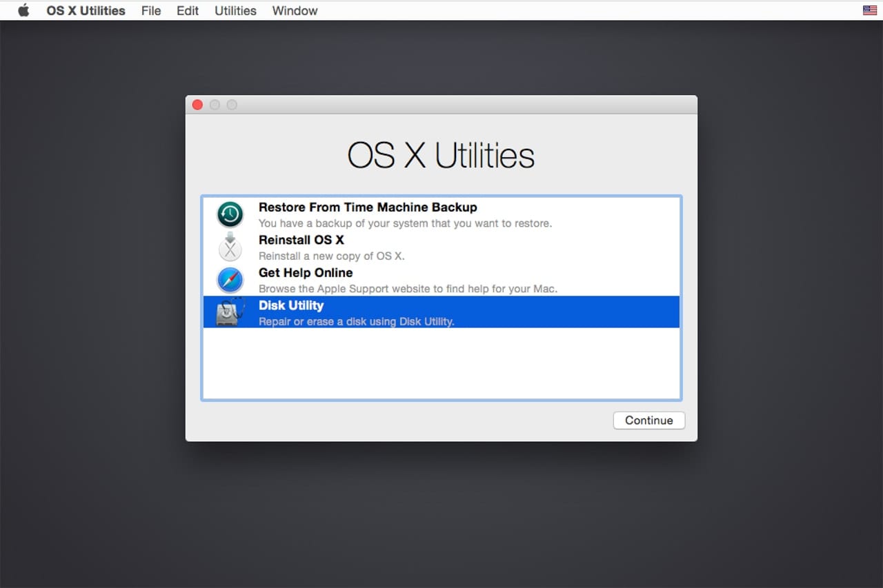Open the Edit menu
The image size is (883, 588).
tap(187, 10)
